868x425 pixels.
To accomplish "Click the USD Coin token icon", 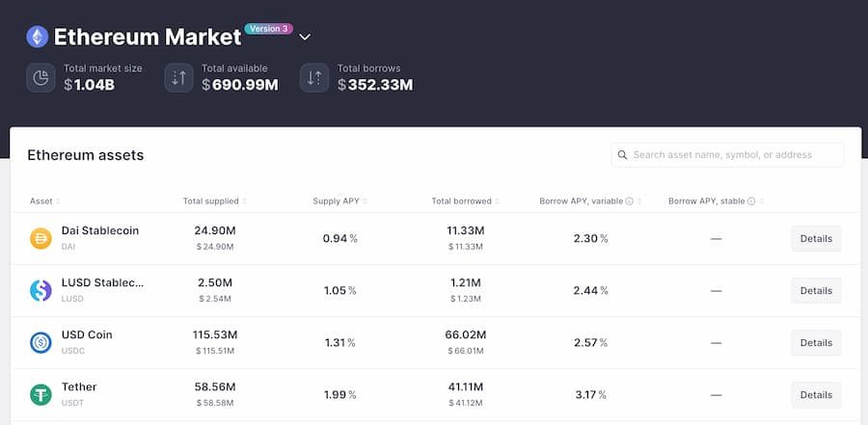I will pyautogui.click(x=41, y=342).
